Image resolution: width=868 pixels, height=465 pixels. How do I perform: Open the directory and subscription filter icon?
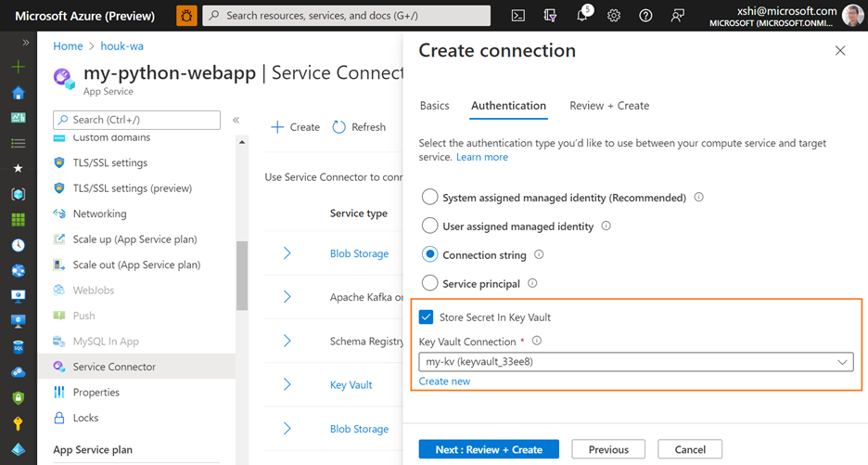tap(550, 16)
